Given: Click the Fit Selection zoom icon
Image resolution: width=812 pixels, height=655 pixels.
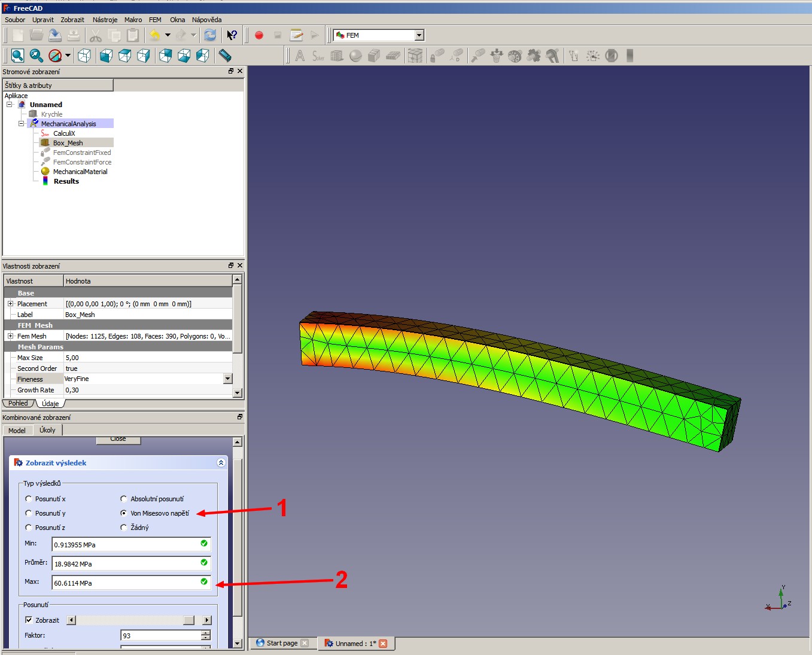Looking at the screenshot, I should [37, 56].
